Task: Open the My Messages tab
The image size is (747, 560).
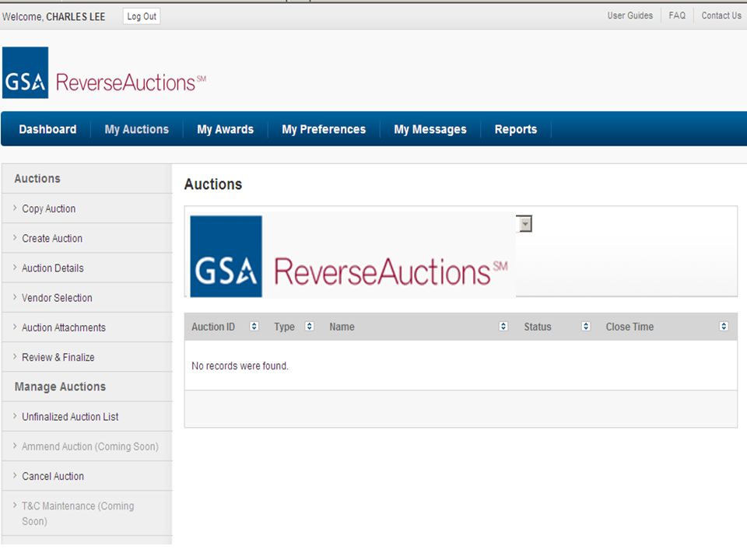Action: click(x=430, y=129)
